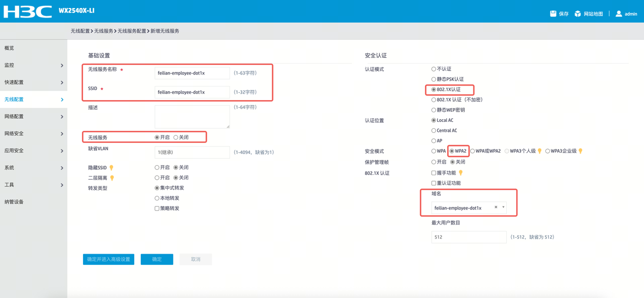
Task: Clear the selected 域名 with the x icon
Action: pos(496,207)
